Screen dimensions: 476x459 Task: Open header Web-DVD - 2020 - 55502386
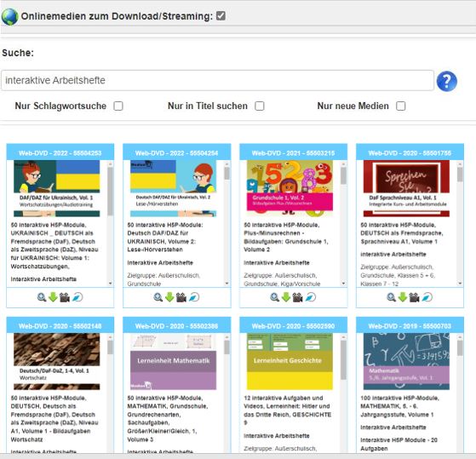point(176,326)
